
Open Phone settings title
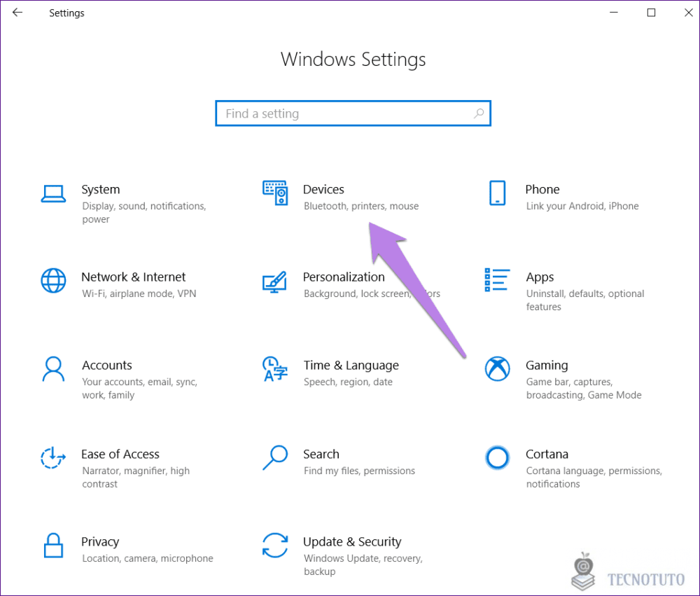point(542,189)
